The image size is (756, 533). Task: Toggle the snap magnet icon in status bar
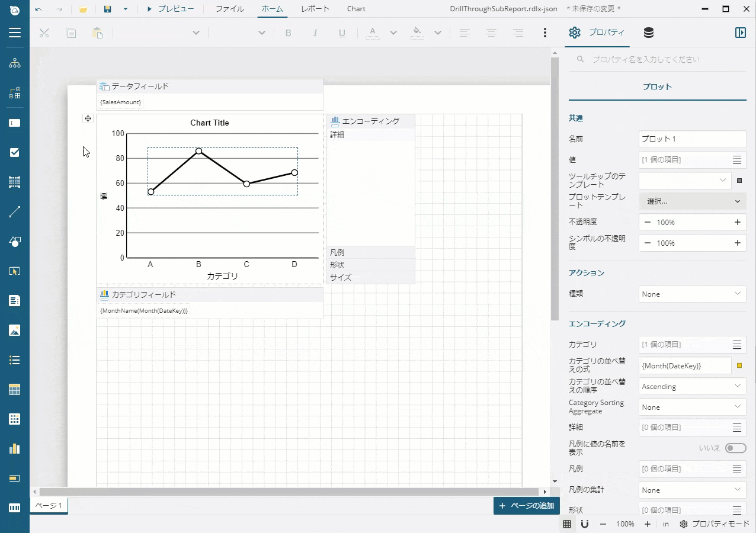pos(584,524)
